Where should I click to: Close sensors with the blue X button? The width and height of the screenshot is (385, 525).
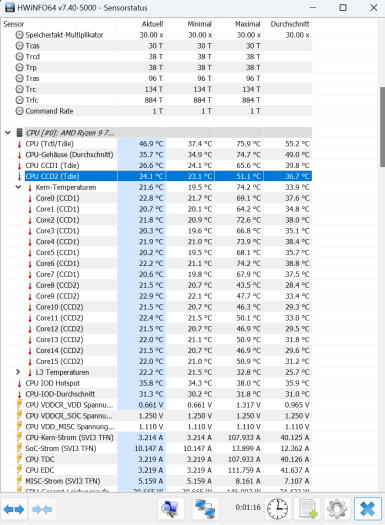click(368, 509)
